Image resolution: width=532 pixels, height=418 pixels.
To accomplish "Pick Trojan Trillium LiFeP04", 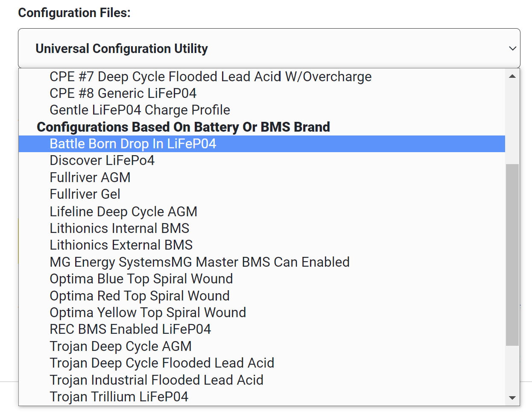I will click(262, 397).
